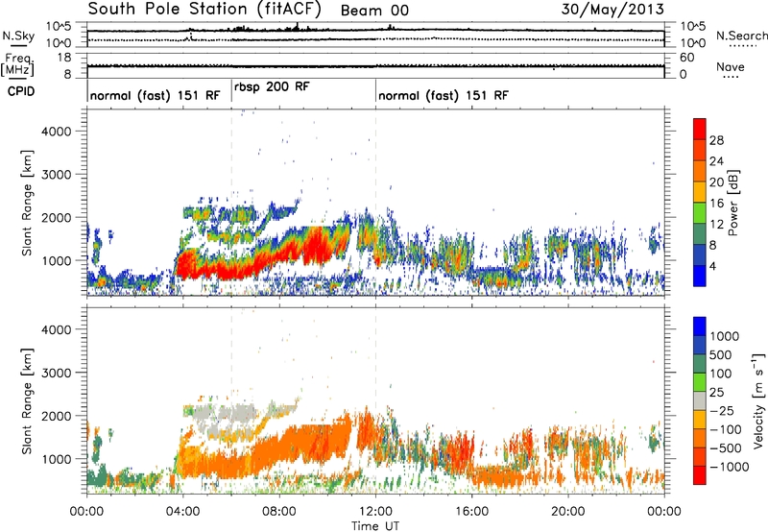Screen dimensions: 768x532
Task: Click the '60' Nave scale label
Action: (686, 58)
